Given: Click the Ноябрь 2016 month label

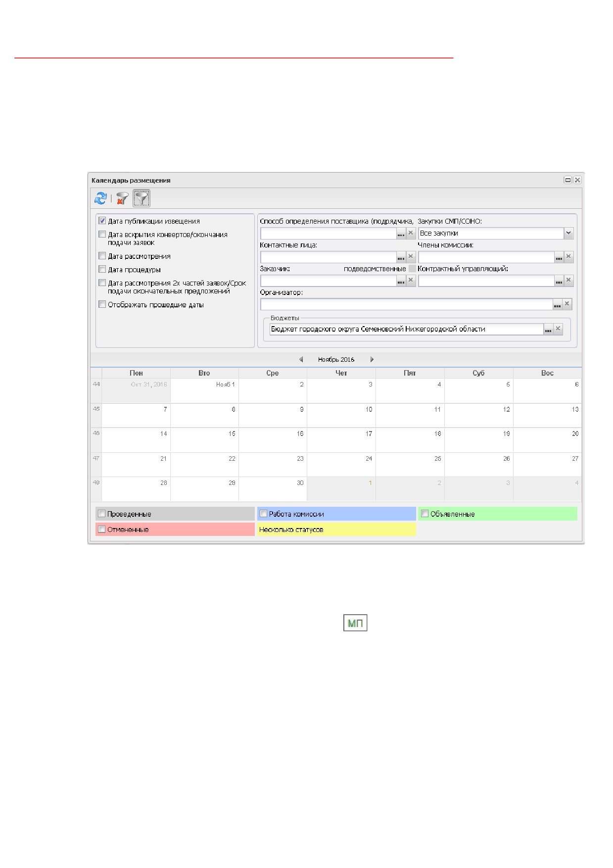Looking at the screenshot, I should (336, 359).
